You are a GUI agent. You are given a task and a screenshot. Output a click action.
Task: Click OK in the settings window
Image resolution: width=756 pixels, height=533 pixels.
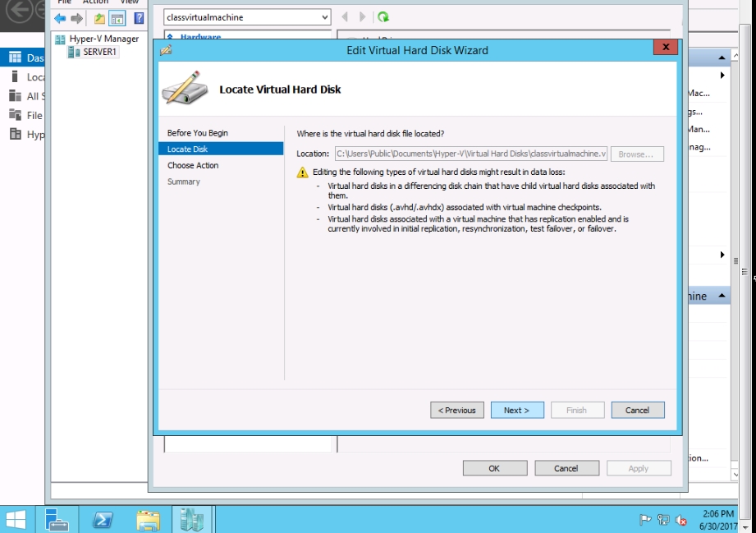coord(495,468)
